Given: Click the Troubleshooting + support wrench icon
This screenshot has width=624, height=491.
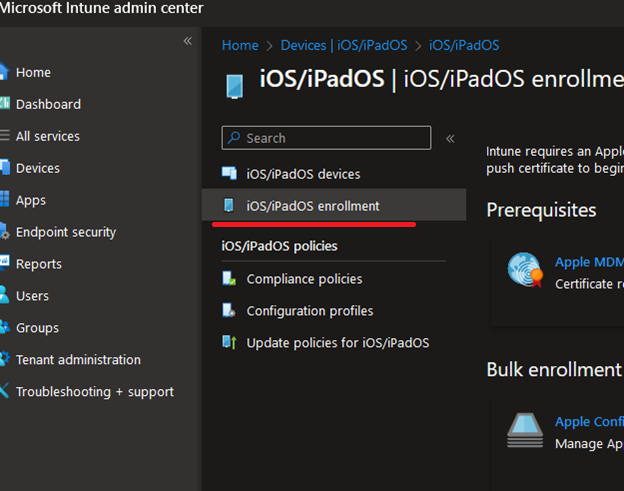Looking at the screenshot, I should tap(4, 390).
